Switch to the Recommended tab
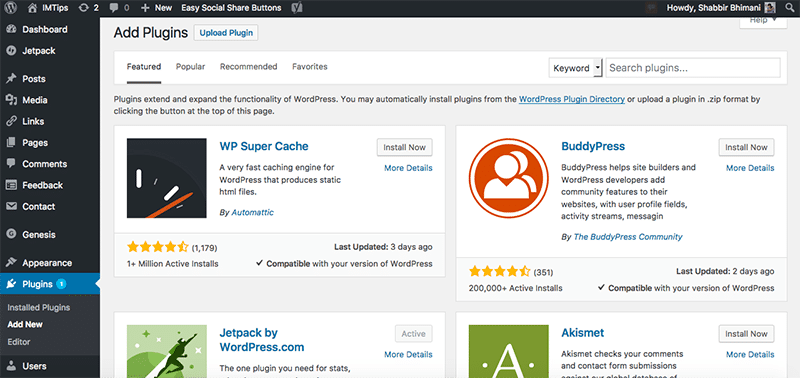 tap(248, 67)
